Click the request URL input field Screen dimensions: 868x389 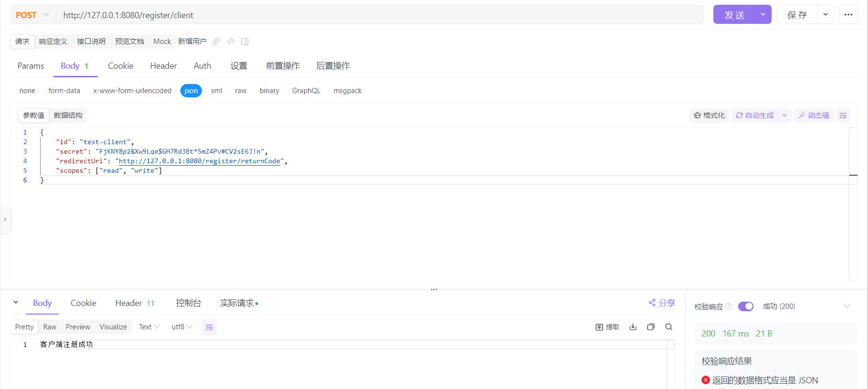[x=379, y=15]
